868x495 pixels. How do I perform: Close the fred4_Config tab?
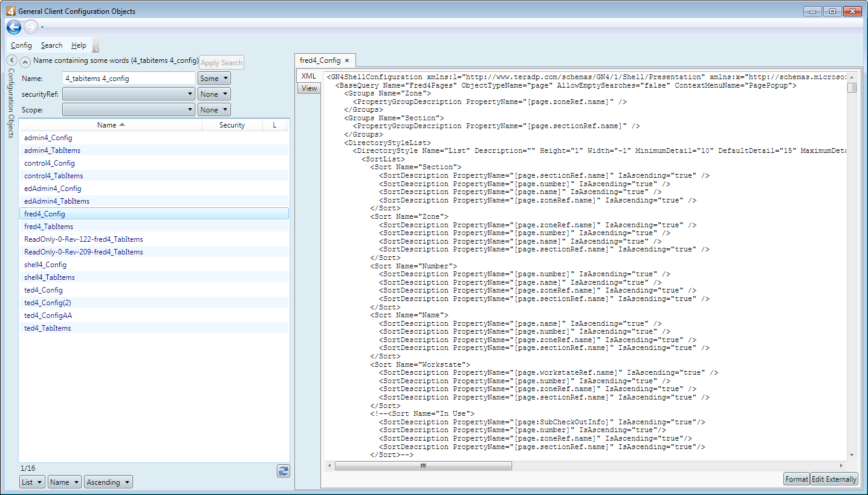click(347, 60)
